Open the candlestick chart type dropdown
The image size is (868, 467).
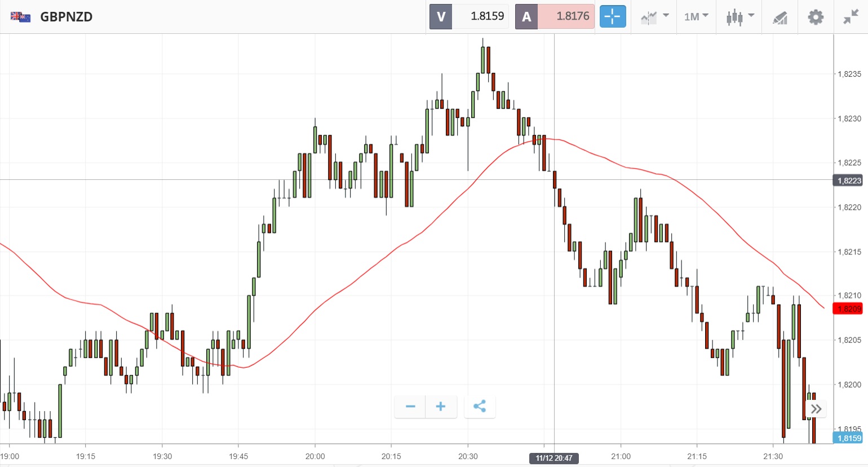point(739,17)
